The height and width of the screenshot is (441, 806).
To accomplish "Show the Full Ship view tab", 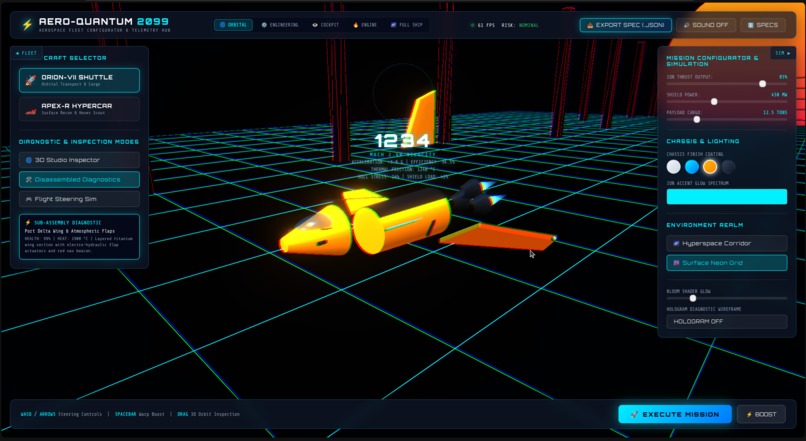I will point(407,25).
